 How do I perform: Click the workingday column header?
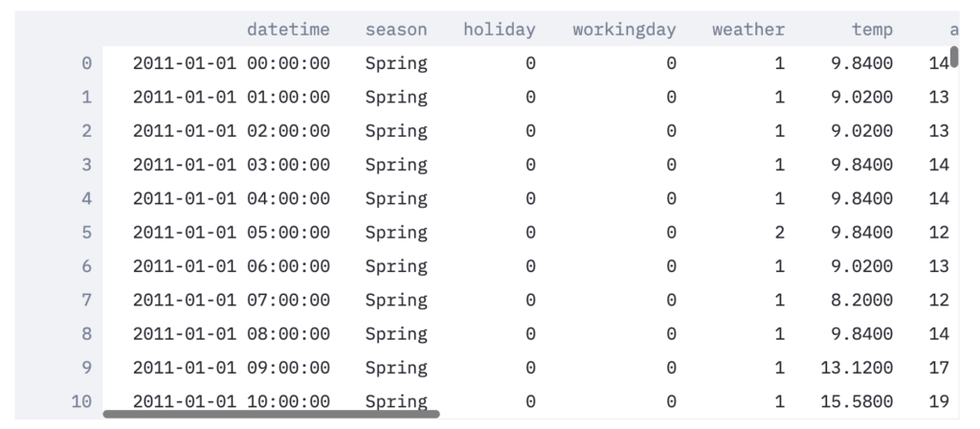click(x=624, y=30)
